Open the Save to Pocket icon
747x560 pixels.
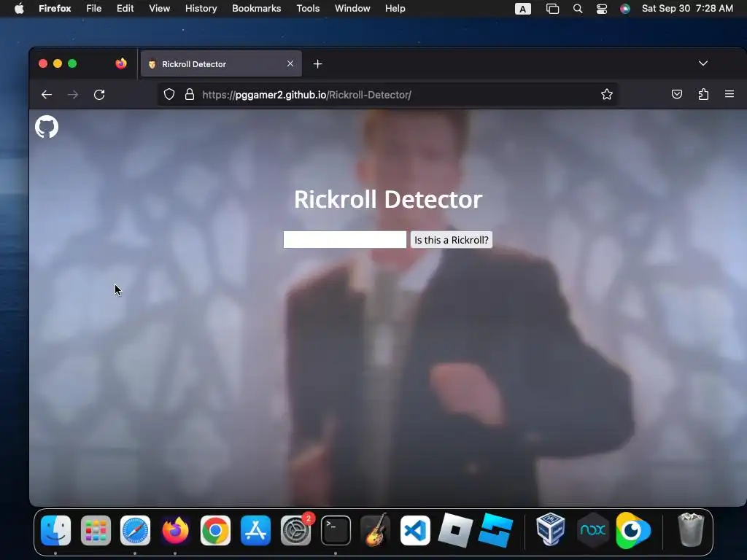676,94
